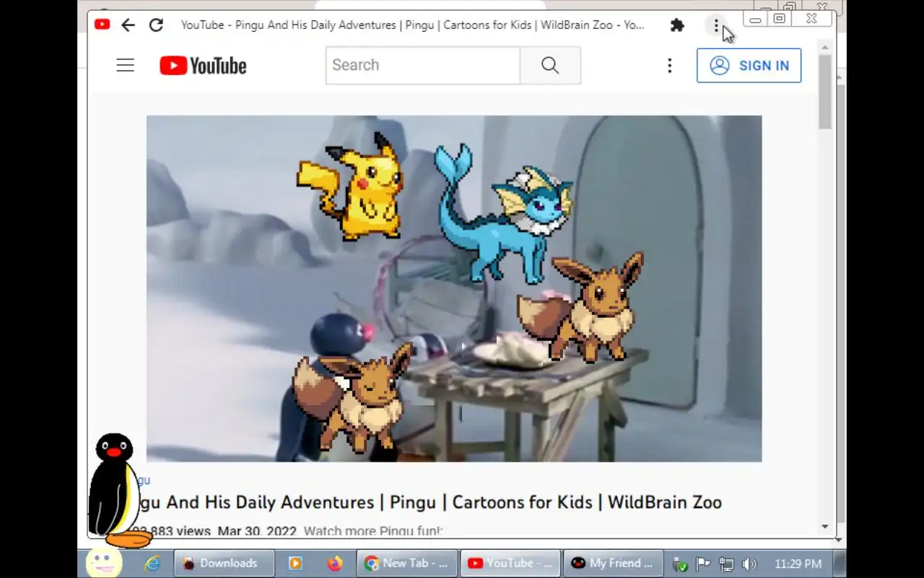Click the YouTube favicon in title bar
Viewport: 924px width, 578px height.
click(x=102, y=25)
